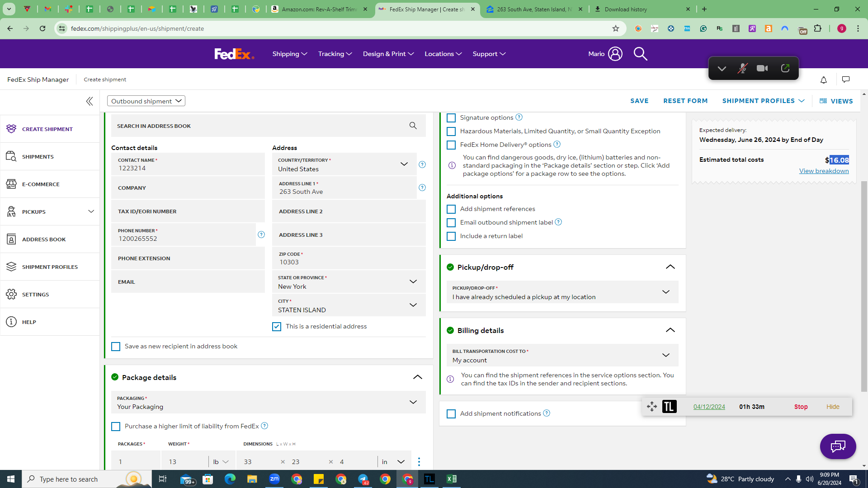This screenshot has width=868, height=488.
Task: Expand Pickups submenu in sidebar
Action: pos(91,211)
